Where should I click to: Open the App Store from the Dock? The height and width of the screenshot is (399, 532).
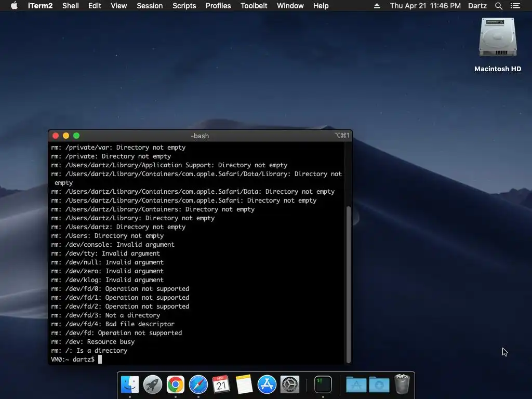(x=267, y=384)
